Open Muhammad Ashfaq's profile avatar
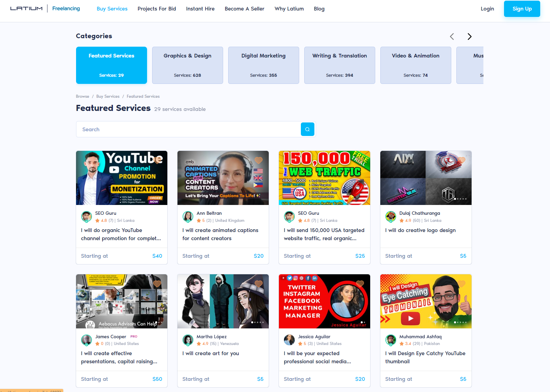 click(x=391, y=340)
